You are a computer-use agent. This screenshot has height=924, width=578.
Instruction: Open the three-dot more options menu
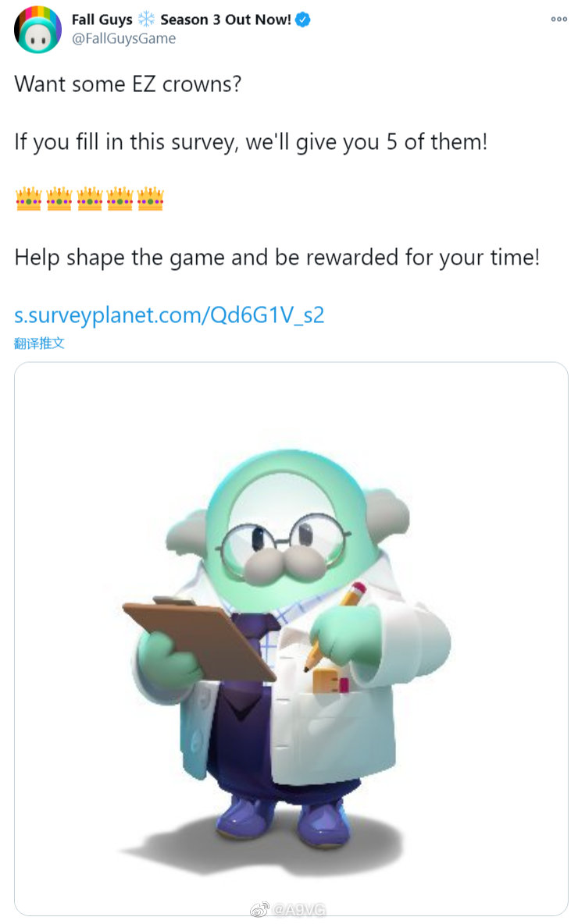click(x=558, y=20)
